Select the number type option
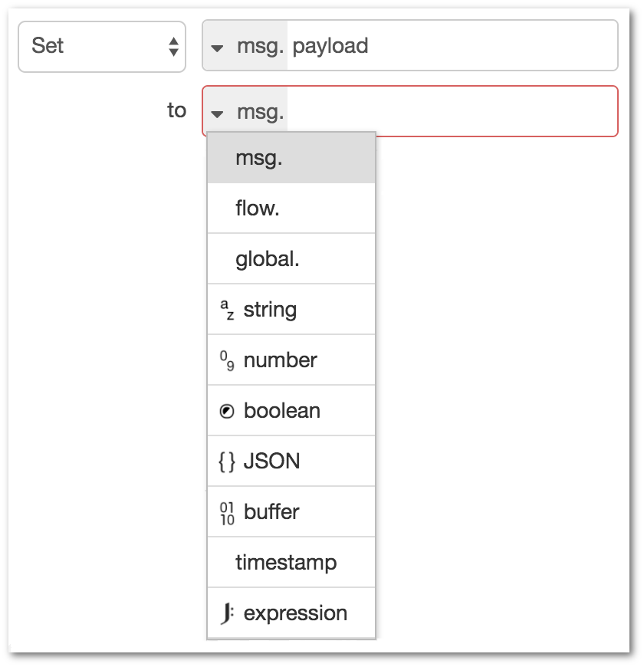This screenshot has width=644, height=667. [x=291, y=360]
